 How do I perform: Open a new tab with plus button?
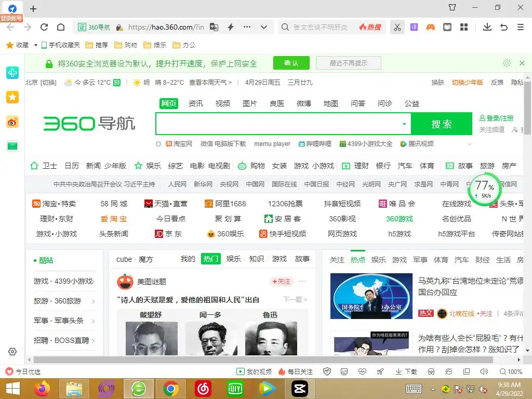tap(33, 9)
